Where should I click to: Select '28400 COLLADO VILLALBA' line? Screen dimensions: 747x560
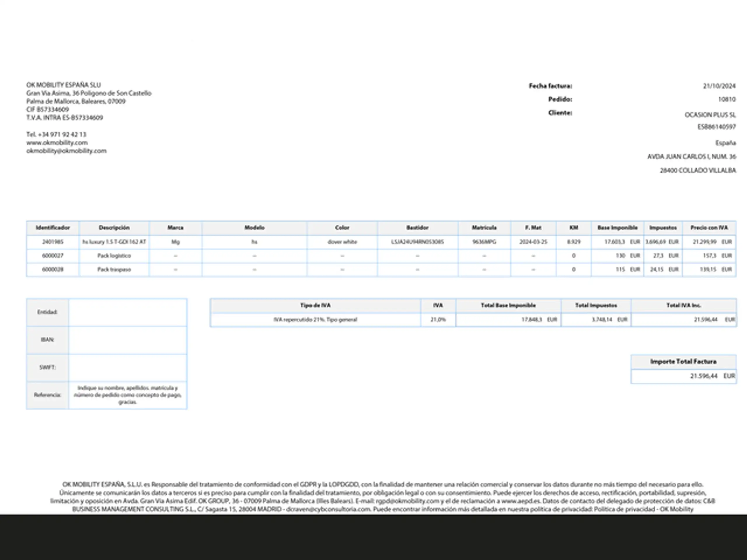pos(698,170)
